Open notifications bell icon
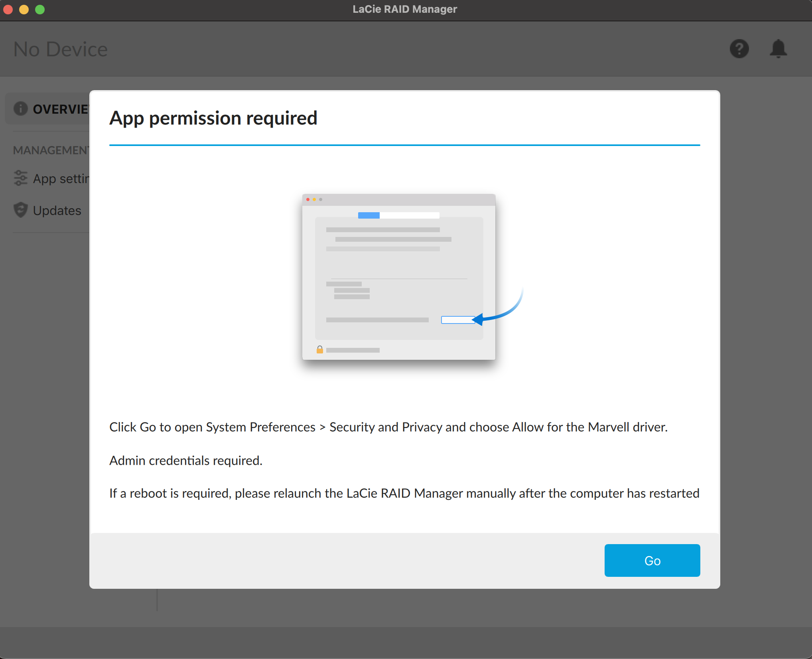 click(x=778, y=49)
